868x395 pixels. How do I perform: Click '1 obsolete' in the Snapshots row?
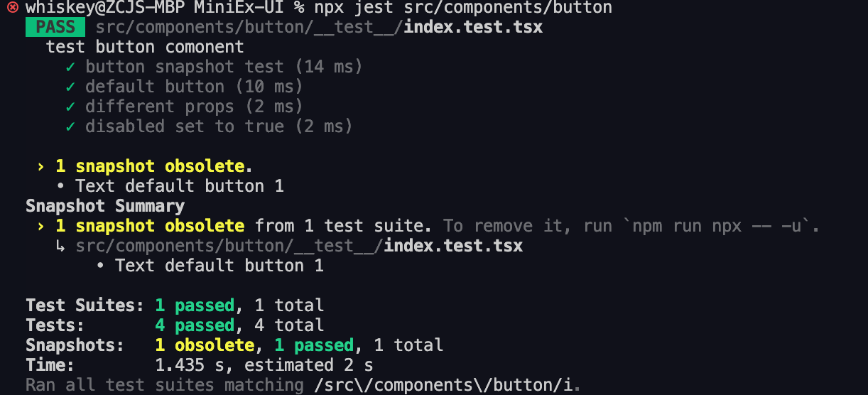click(x=205, y=345)
